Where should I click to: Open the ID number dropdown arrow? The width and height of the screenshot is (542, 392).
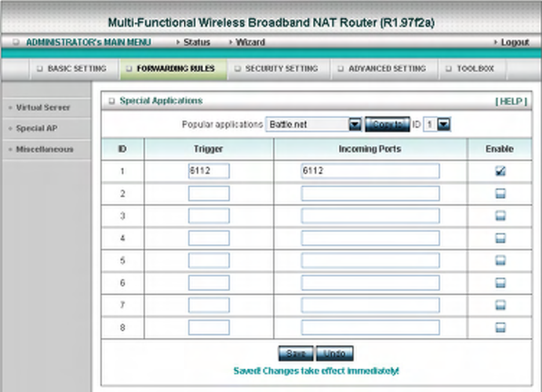tap(444, 124)
